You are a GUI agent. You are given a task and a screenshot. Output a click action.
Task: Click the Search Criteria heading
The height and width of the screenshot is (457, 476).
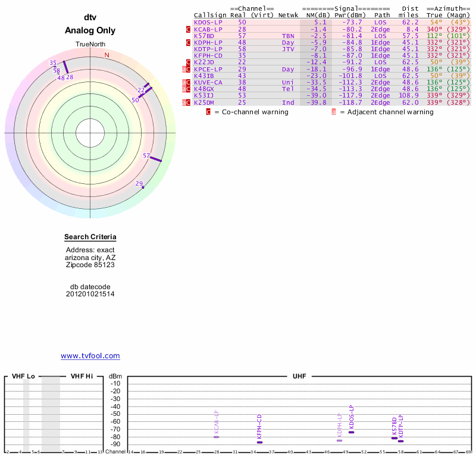click(x=90, y=237)
